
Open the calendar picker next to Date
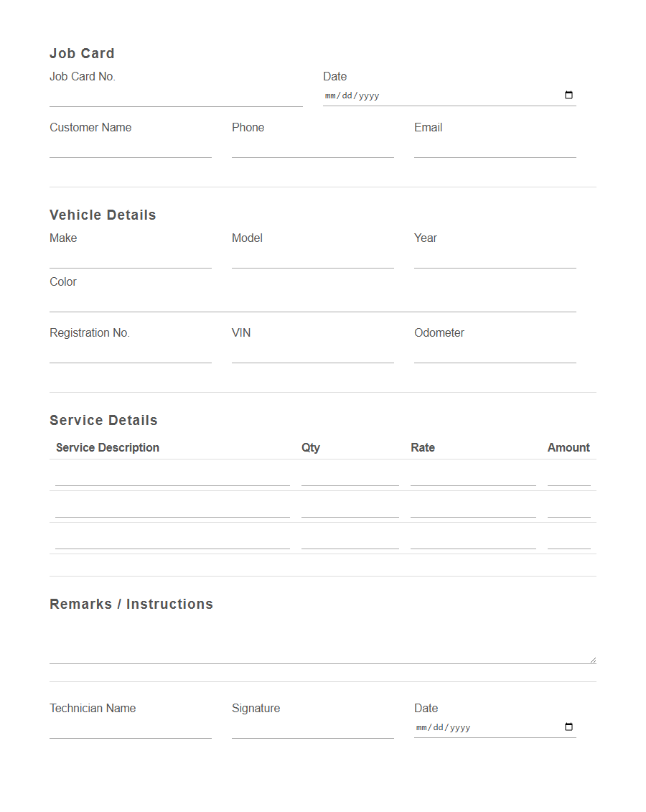coord(568,94)
